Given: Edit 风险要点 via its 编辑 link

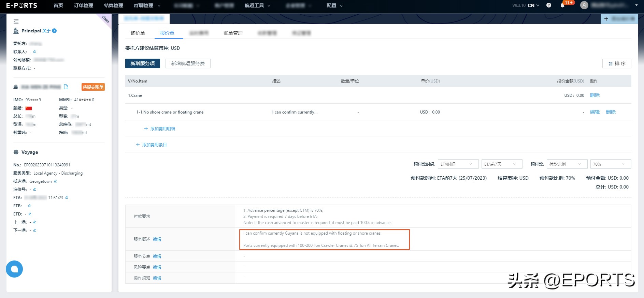Looking at the screenshot, I should (x=157, y=267).
